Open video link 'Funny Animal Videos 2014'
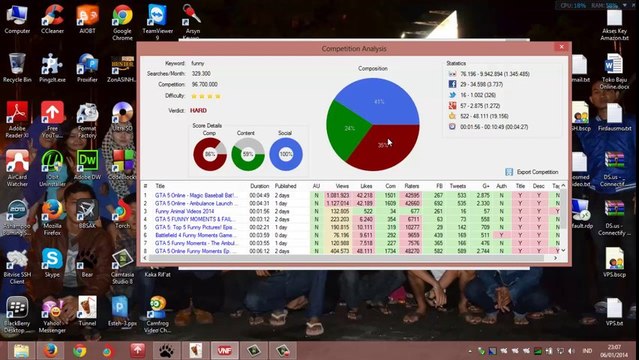This screenshot has width=639, height=360. tap(184, 211)
